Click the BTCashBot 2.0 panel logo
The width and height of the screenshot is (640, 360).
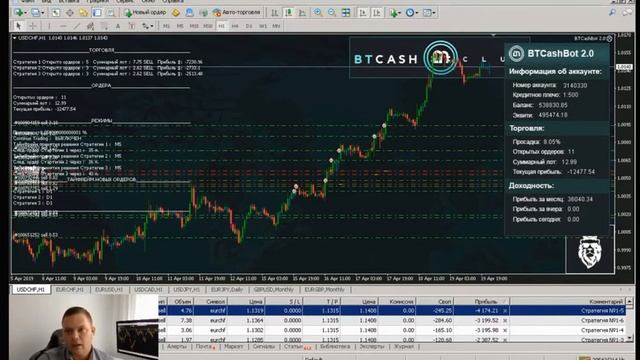point(516,53)
